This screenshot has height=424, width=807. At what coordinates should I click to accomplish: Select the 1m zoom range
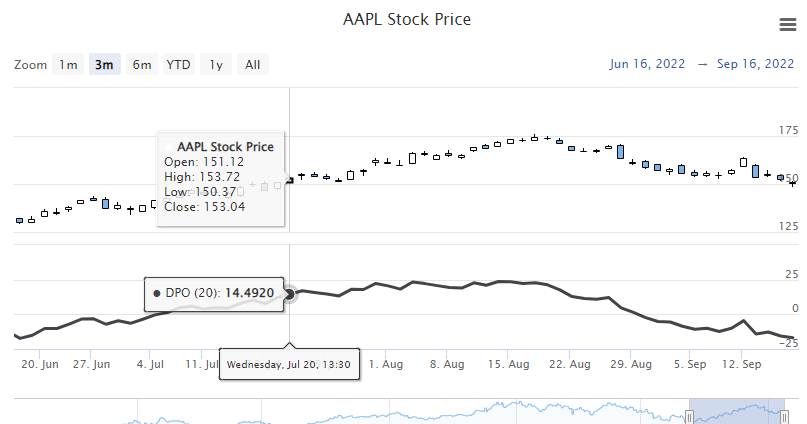tap(68, 65)
